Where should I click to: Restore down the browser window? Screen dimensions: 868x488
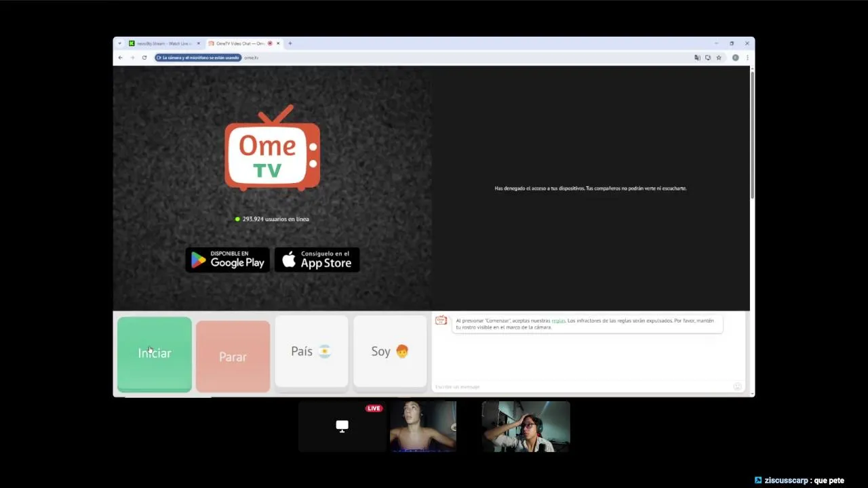[732, 43]
